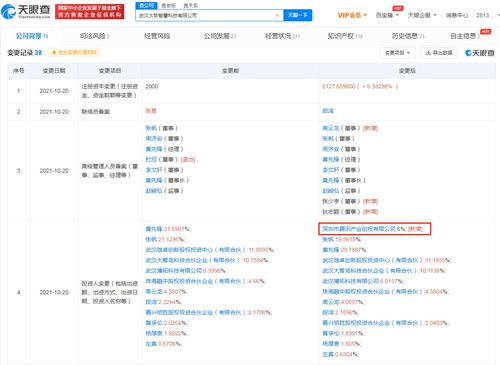Open the 深圳市腾讯产业创投有限公司 6% link
The width and height of the screenshot is (500, 365).
coord(359,229)
